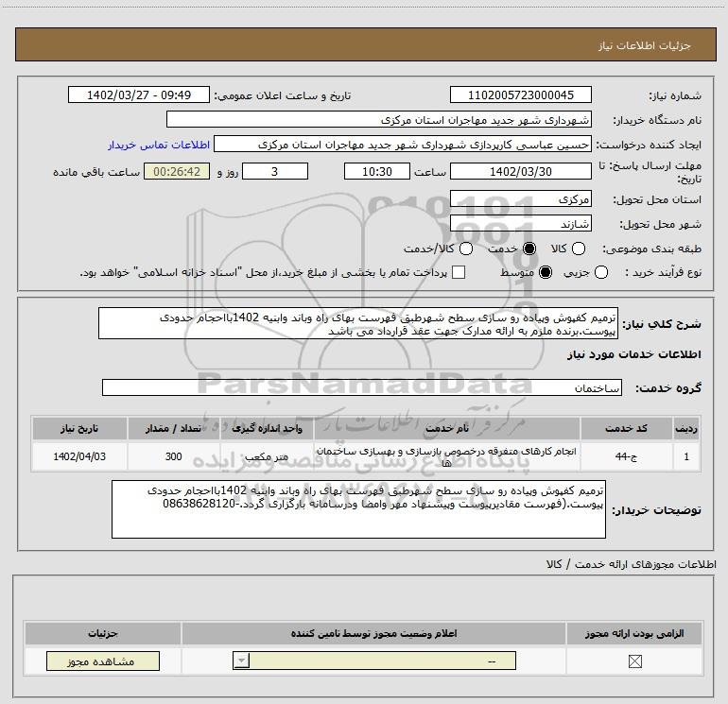Click the announcement date field 1402/03/27 - 09:49

point(139,95)
